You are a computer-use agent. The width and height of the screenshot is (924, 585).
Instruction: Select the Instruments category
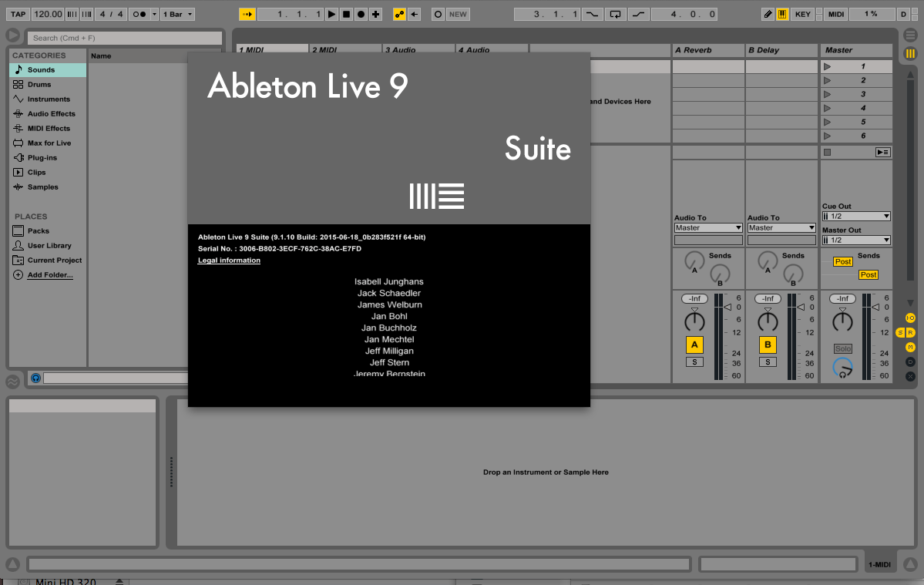pos(48,99)
